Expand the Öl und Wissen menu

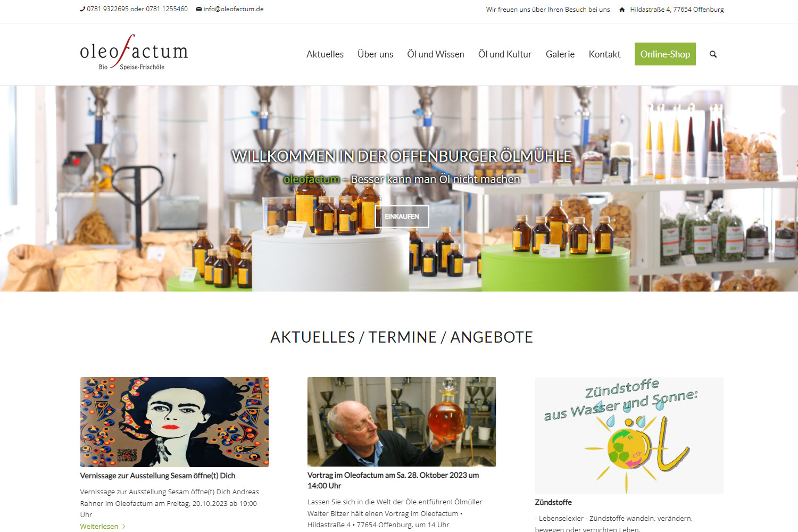click(x=436, y=54)
